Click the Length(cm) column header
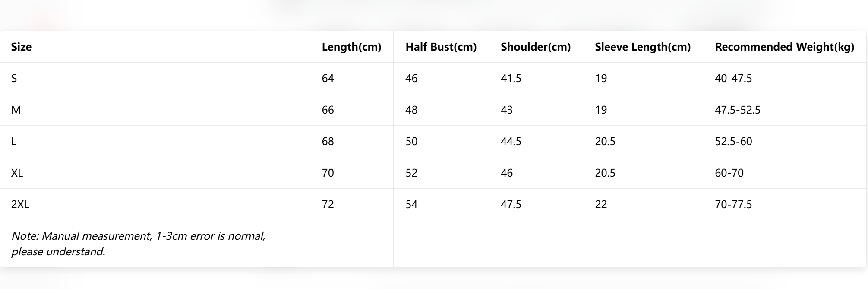Screen dimensions: 868x289 [351, 47]
